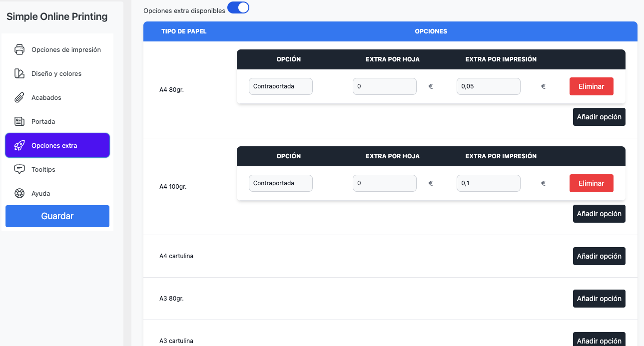
Task: Go to Diseño y colores section
Action: pyautogui.click(x=57, y=73)
